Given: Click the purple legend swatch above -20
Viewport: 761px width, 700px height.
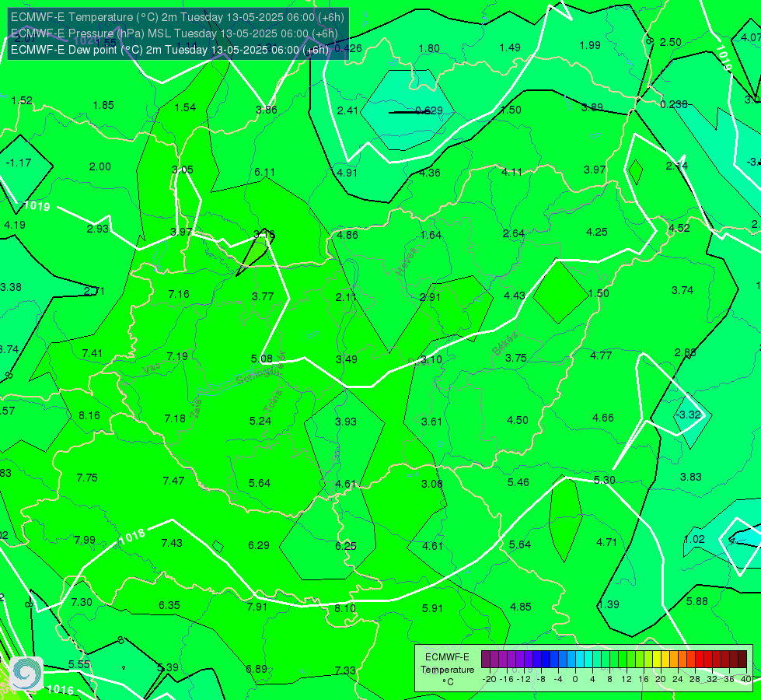Looking at the screenshot, I should coord(486,660).
